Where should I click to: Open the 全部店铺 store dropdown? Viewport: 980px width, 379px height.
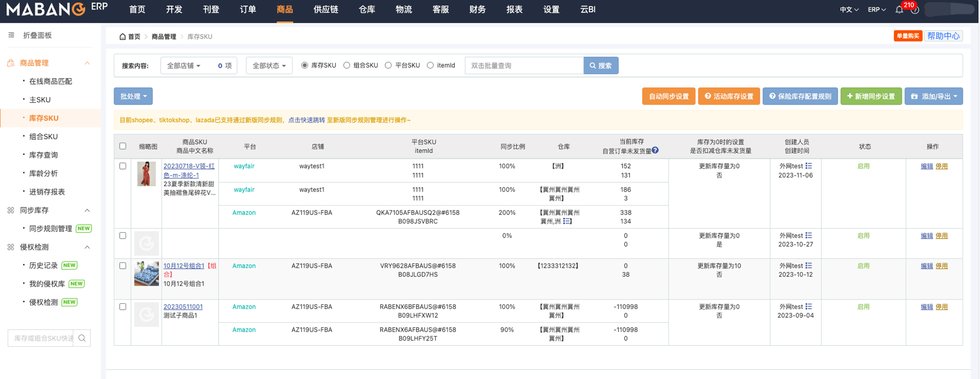pos(183,66)
